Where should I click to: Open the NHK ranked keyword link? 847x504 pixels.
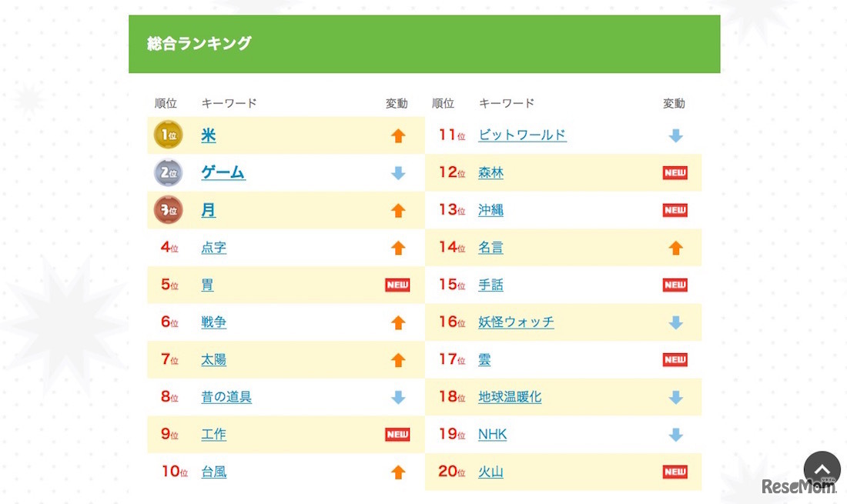(492, 434)
